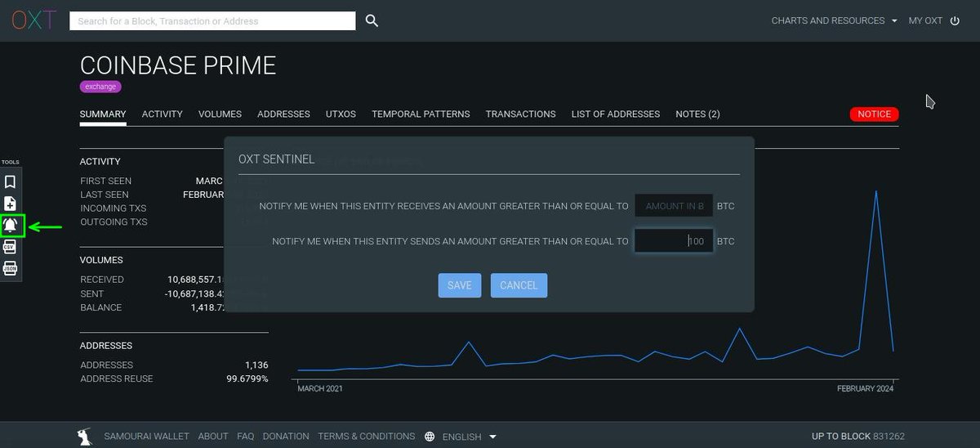Viewport: 980px width, 448px height.
Task: Focus the sends amount field showing 100
Action: [x=674, y=241]
